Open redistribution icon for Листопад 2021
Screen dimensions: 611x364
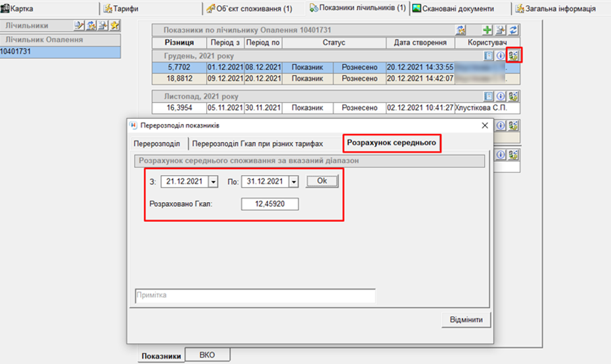pyautogui.click(x=513, y=96)
